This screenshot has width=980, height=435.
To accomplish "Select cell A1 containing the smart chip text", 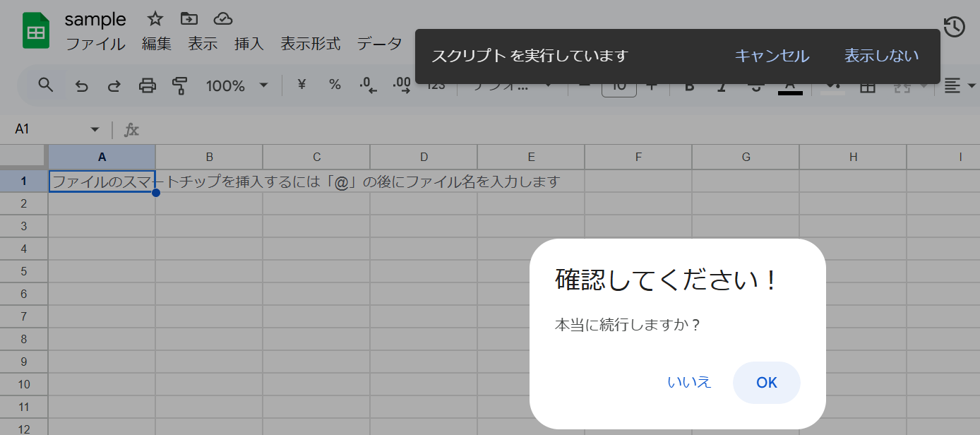I will tap(102, 181).
